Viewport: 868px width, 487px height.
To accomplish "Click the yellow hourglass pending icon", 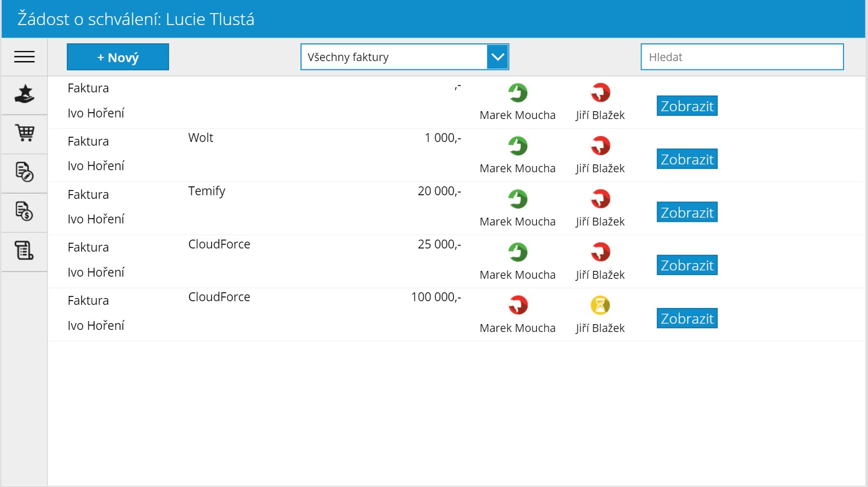I will click(x=600, y=305).
